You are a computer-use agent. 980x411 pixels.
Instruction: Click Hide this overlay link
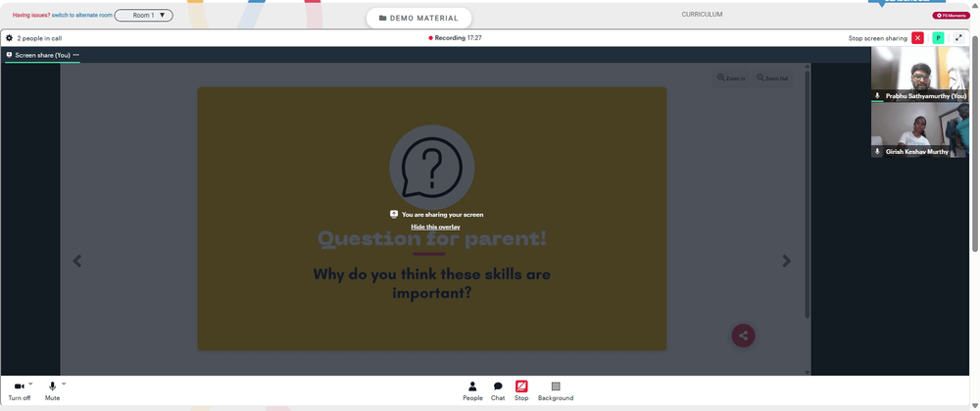click(436, 227)
